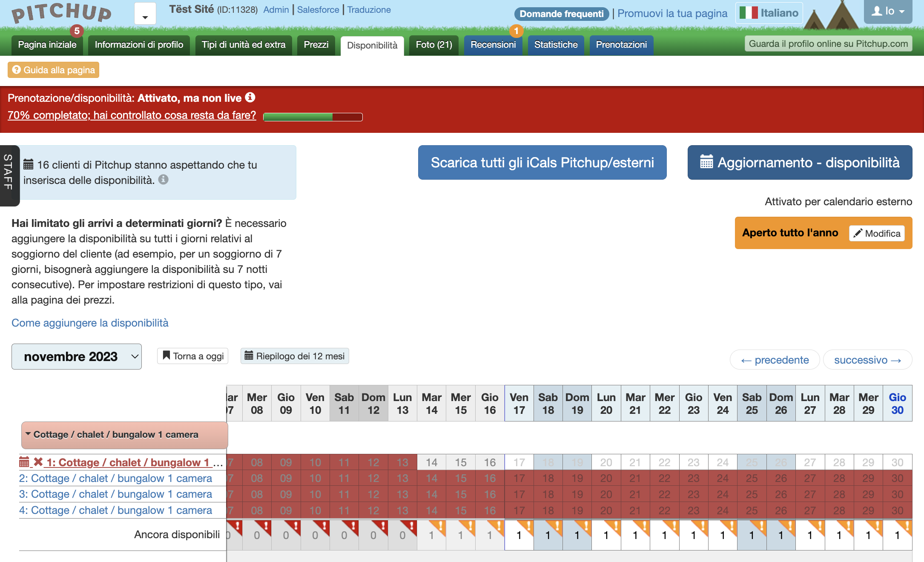
Task: Click Scarica tutti gli iCals Pitchup/esterni
Action: pos(542,162)
